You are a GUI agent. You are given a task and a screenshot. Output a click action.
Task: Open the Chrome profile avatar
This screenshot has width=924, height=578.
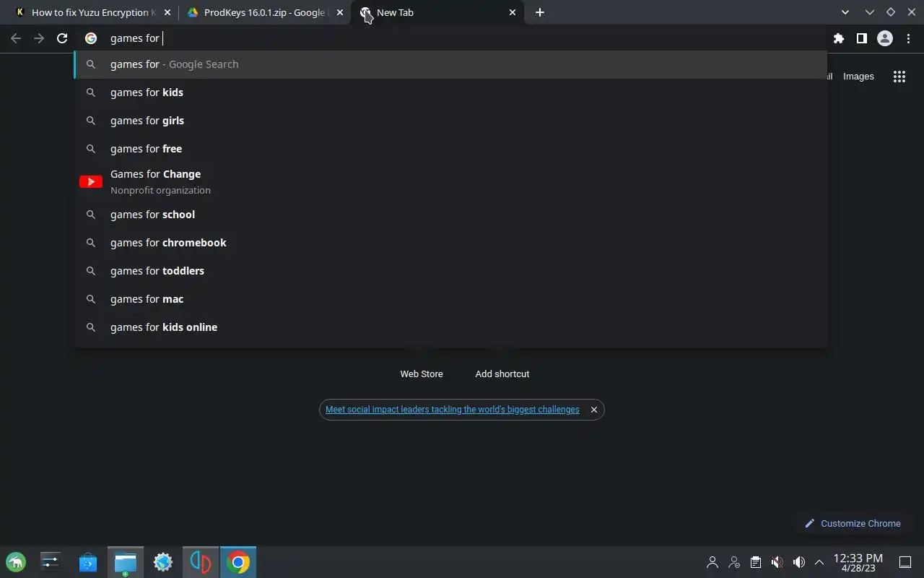click(x=885, y=38)
